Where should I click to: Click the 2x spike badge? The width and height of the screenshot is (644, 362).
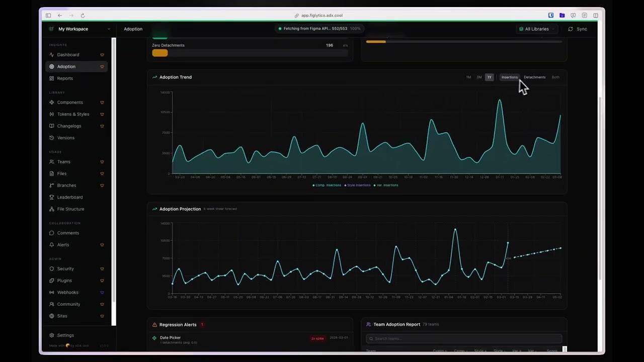point(317,338)
